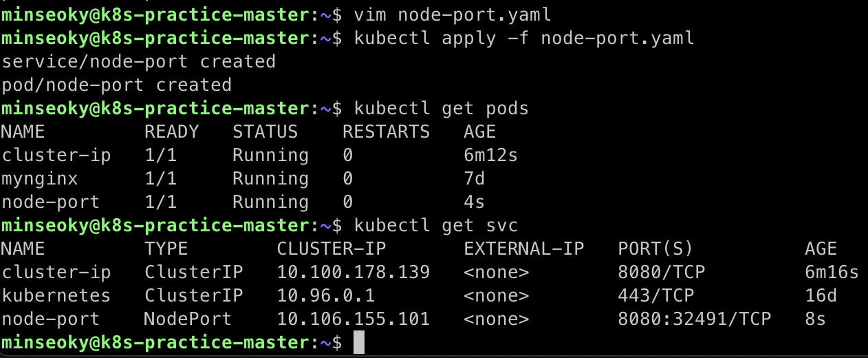Click the IP address 10.106.155.101
The image size is (868, 358).
(354, 319)
